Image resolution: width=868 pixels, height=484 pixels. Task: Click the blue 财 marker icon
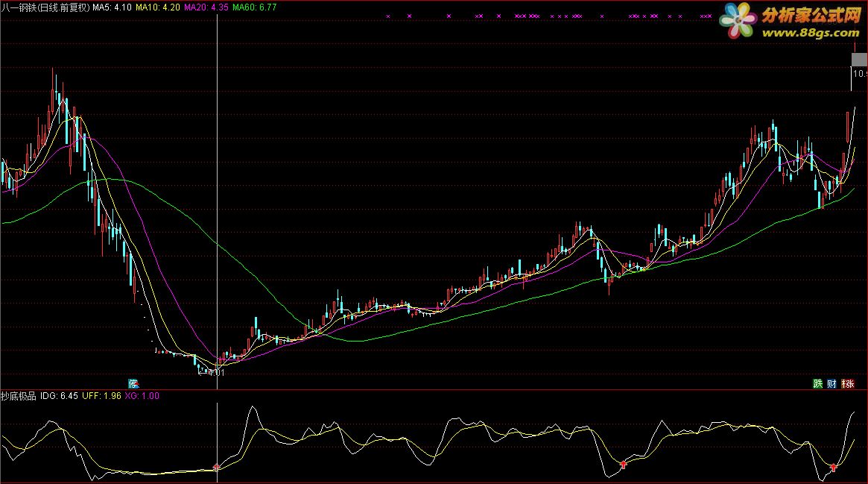click(x=832, y=383)
